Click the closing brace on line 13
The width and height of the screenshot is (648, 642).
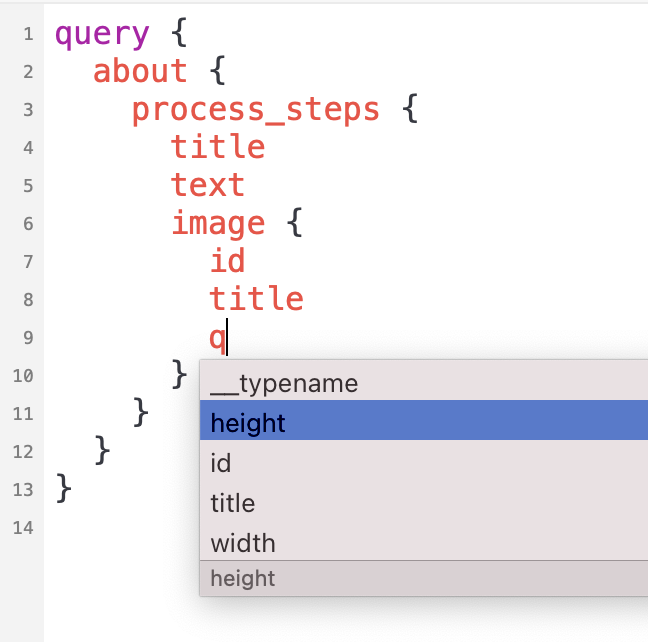click(x=64, y=488)
